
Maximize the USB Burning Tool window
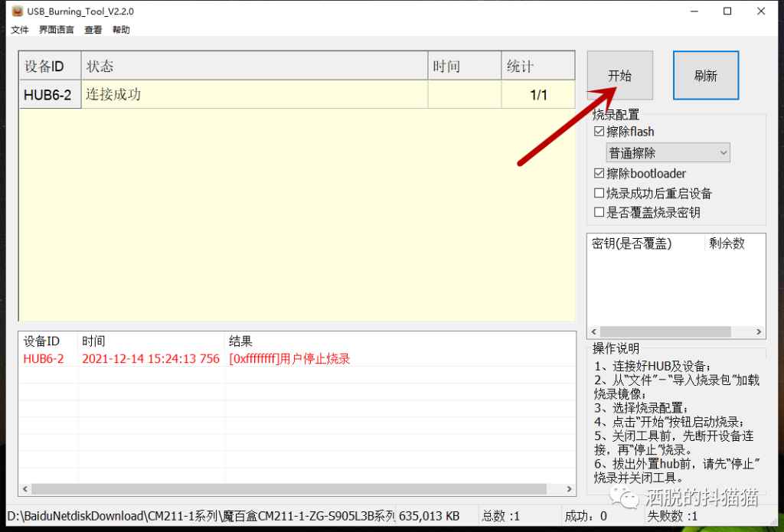727,11
